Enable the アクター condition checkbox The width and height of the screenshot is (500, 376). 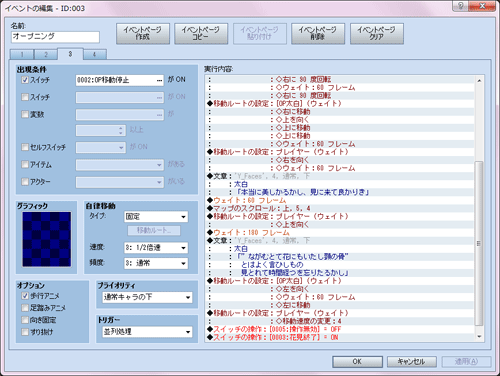(25, 182)
